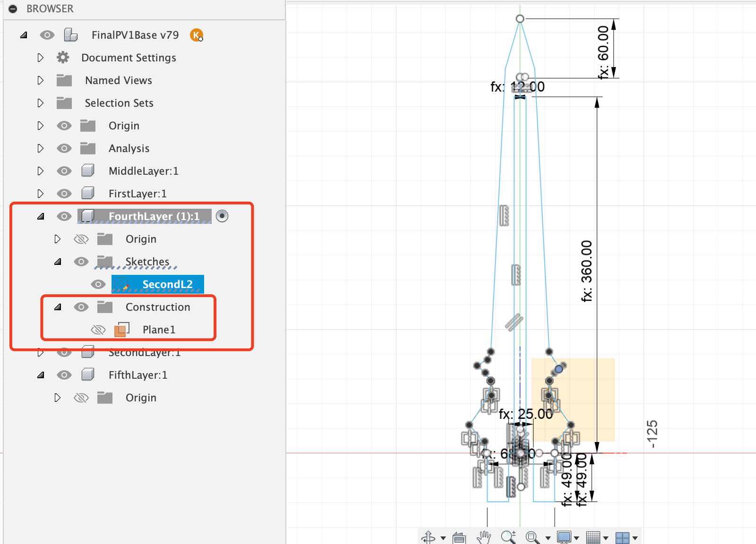Click the orange Plane1 construction plane icon
The width and height of the screenshot is (756, 544).
[x=122, y=330]
